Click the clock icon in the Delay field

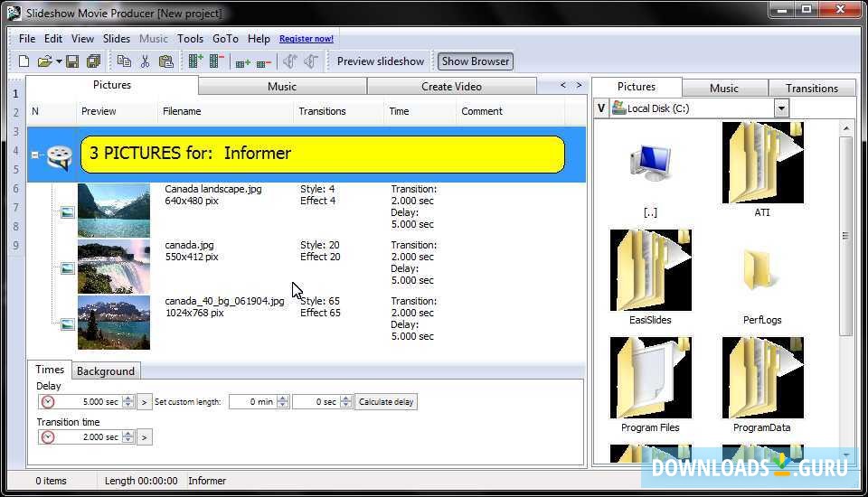point(48,402)
